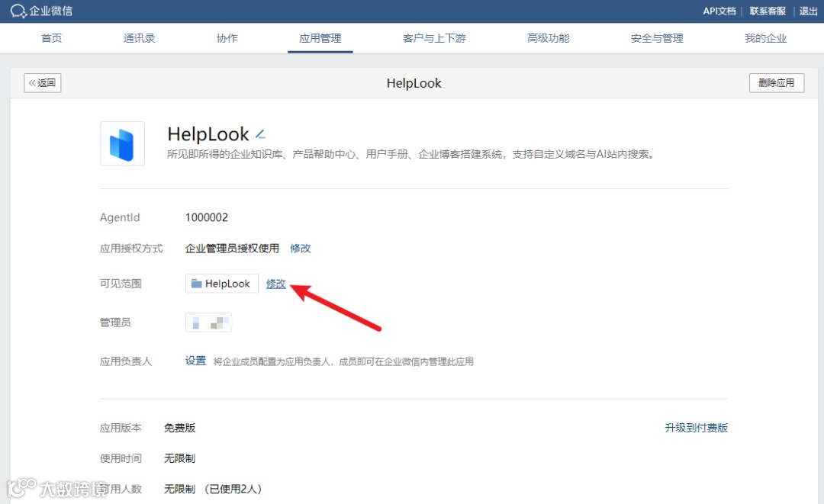Click 退出 to log out
Screen dimensions: 824x504
coord(808,11)
